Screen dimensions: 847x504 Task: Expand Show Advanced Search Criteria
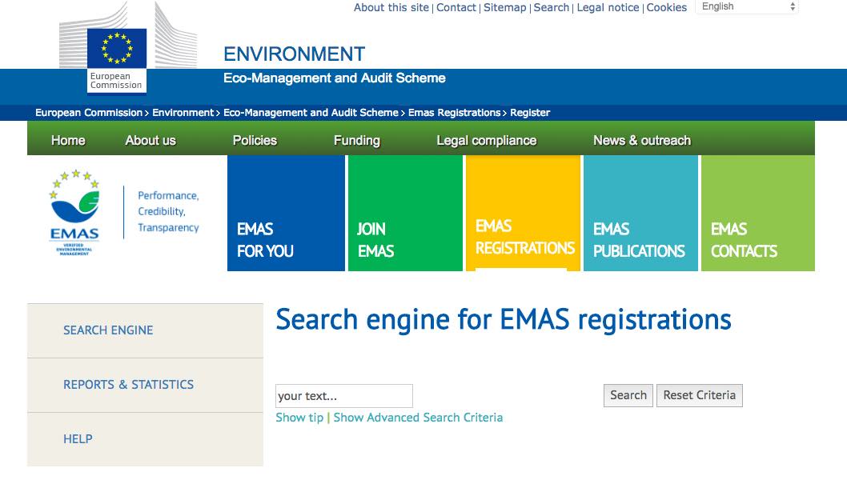(418, 418)
